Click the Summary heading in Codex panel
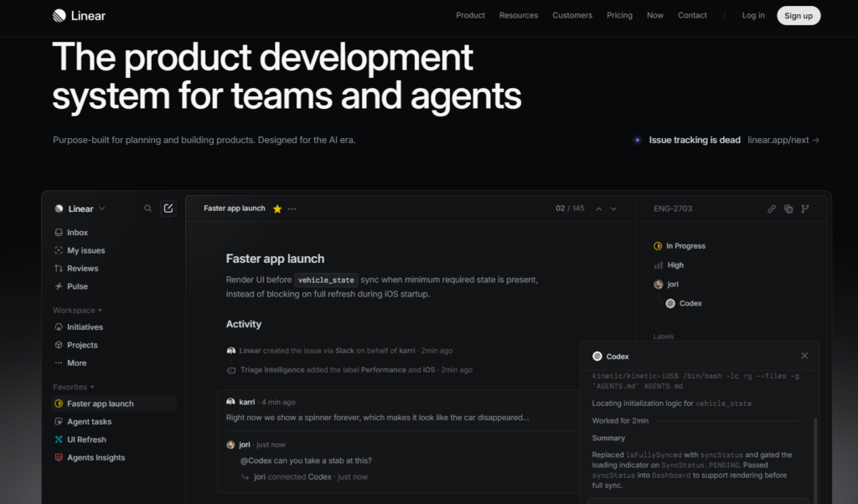This screenshot has width=858, height=504. pos(608,439)
